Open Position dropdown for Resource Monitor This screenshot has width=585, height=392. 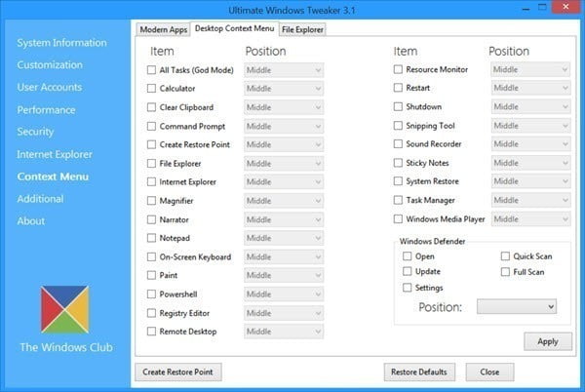[530, 70]
